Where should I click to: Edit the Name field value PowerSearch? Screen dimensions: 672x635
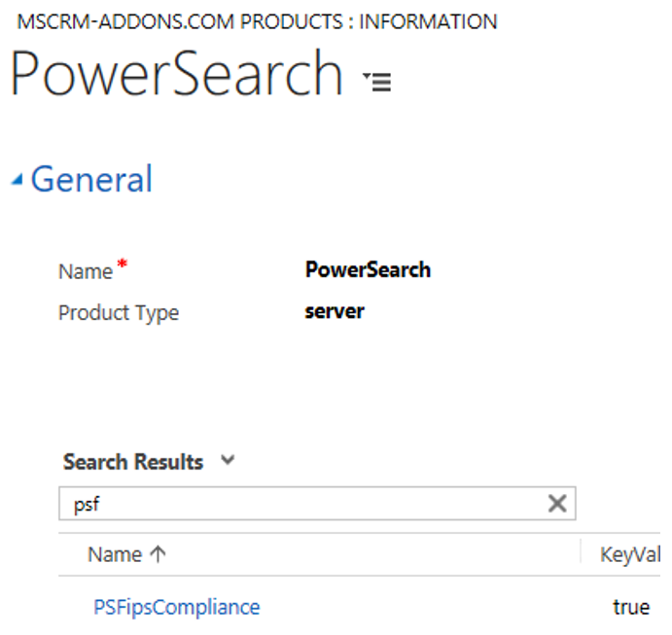368,270
